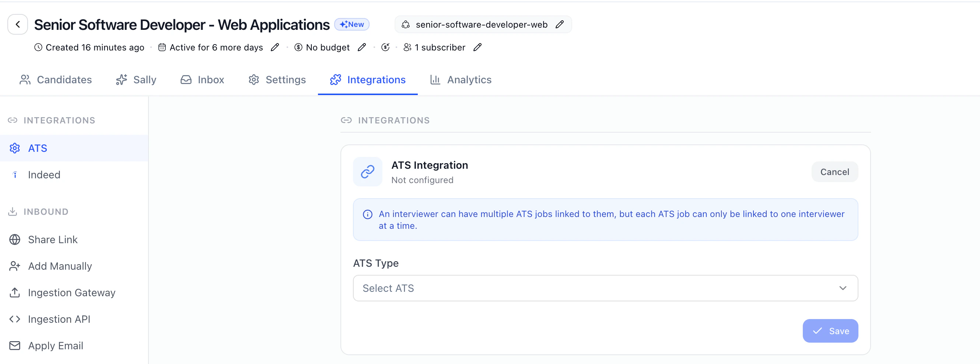Go back using the left chevron button

(x=18, y=24)
